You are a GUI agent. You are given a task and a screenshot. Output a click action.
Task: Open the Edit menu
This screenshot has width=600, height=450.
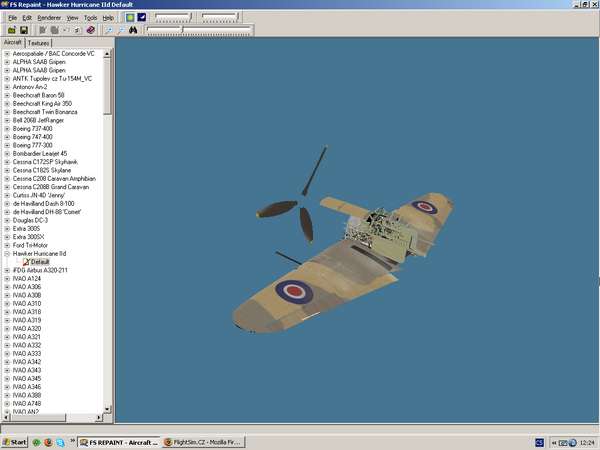coord(27,18)
